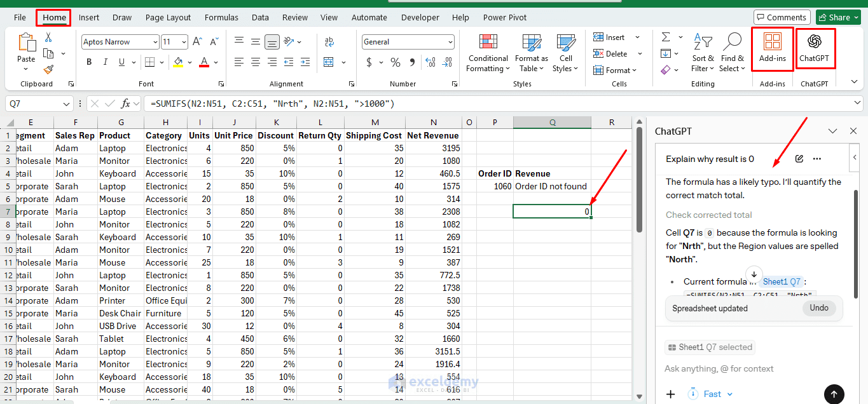Viewport: 868px width, 404px height.
Task: Toggle Align Left
Action: tap(239, 62)
